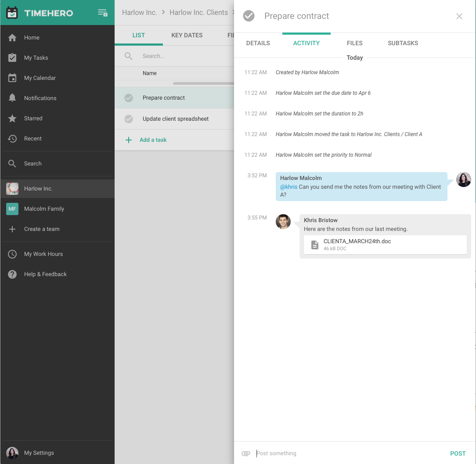
Task: Select the Malcolm Family team
Action: point(58,209)
